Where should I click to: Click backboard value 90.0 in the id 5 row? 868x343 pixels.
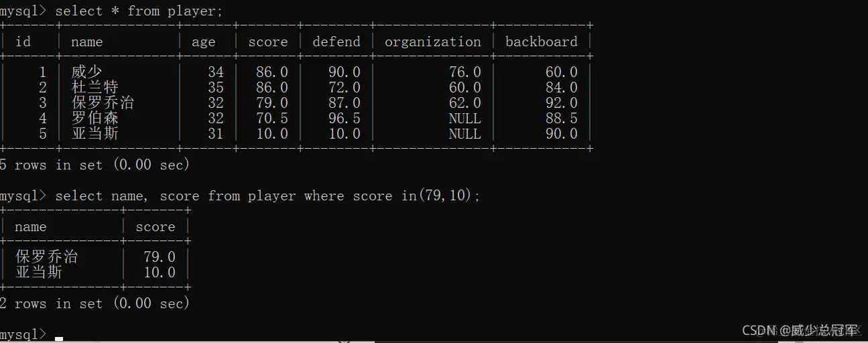562,133
